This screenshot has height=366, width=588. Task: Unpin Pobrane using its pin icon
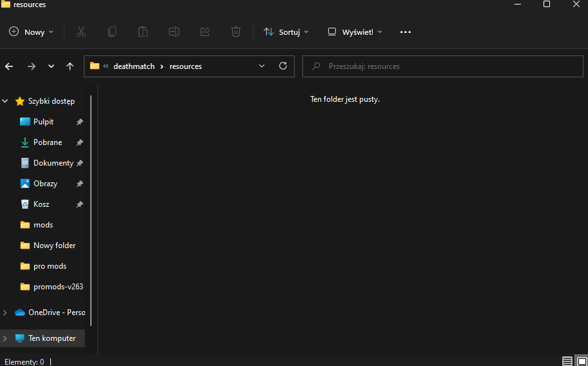(79, 143)
